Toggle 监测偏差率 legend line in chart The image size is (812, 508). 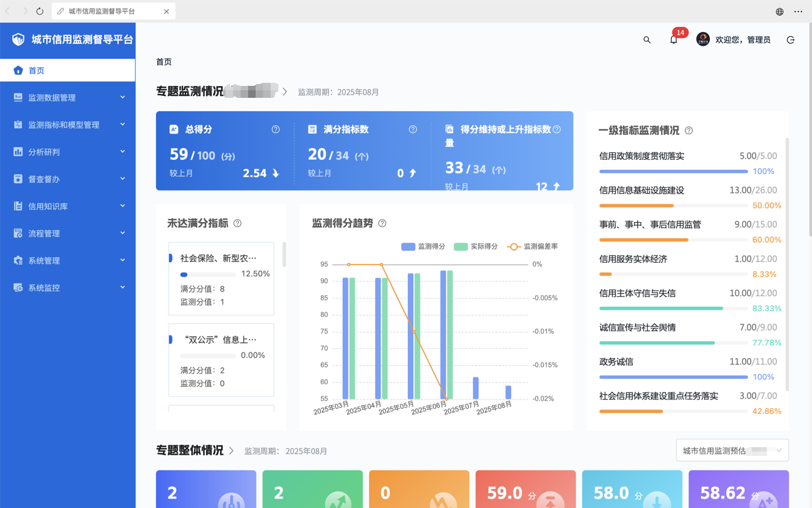tap(532, 246)
